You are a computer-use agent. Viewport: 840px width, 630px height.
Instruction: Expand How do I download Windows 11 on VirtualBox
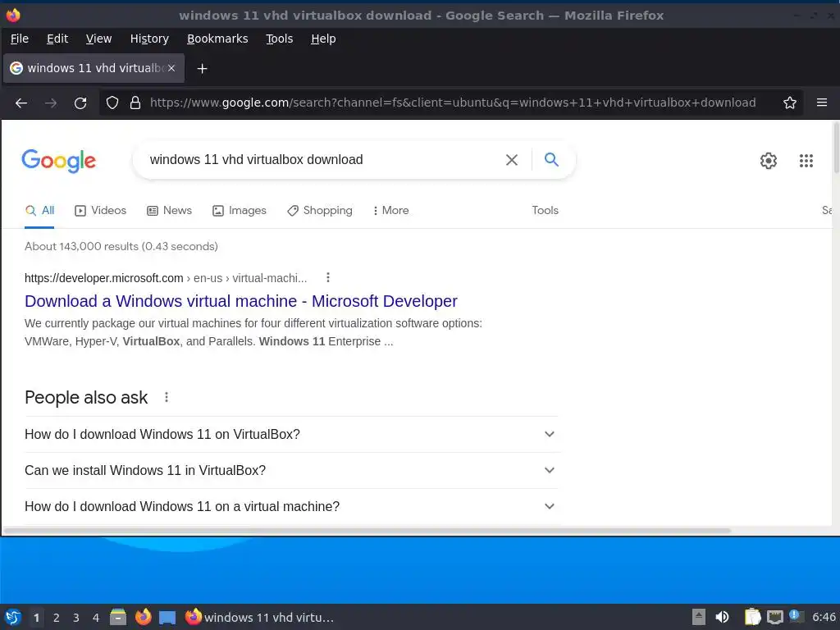pyautogui.click(x=290, y=434)
